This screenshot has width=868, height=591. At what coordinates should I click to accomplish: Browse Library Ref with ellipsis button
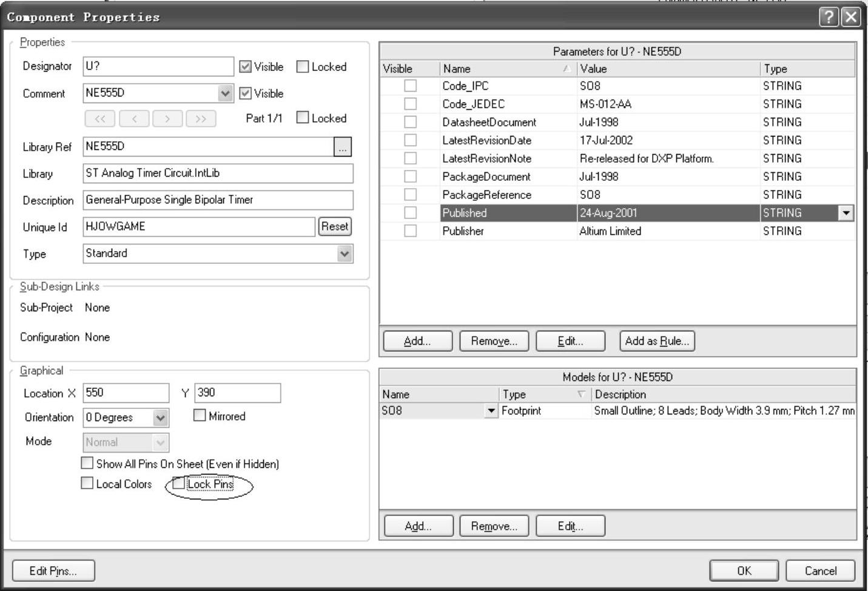[343, 147]
